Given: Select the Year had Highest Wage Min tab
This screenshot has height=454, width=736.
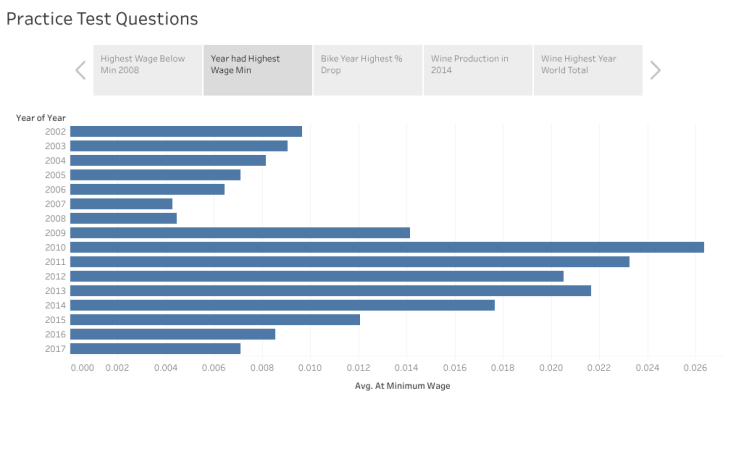Looking at the screenshot, I should (x=257, y=70).
